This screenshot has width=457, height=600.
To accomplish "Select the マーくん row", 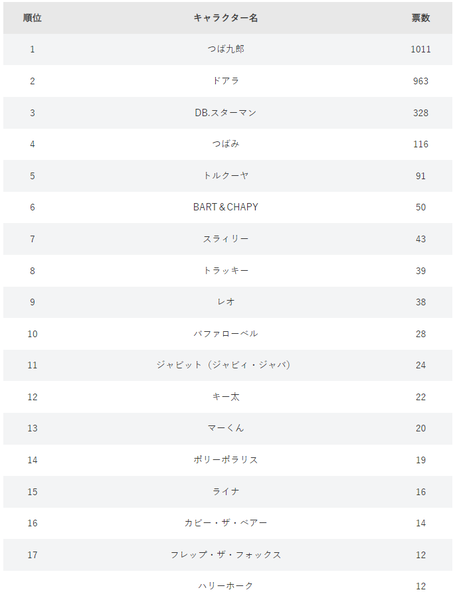I will (x=228, y=428).
